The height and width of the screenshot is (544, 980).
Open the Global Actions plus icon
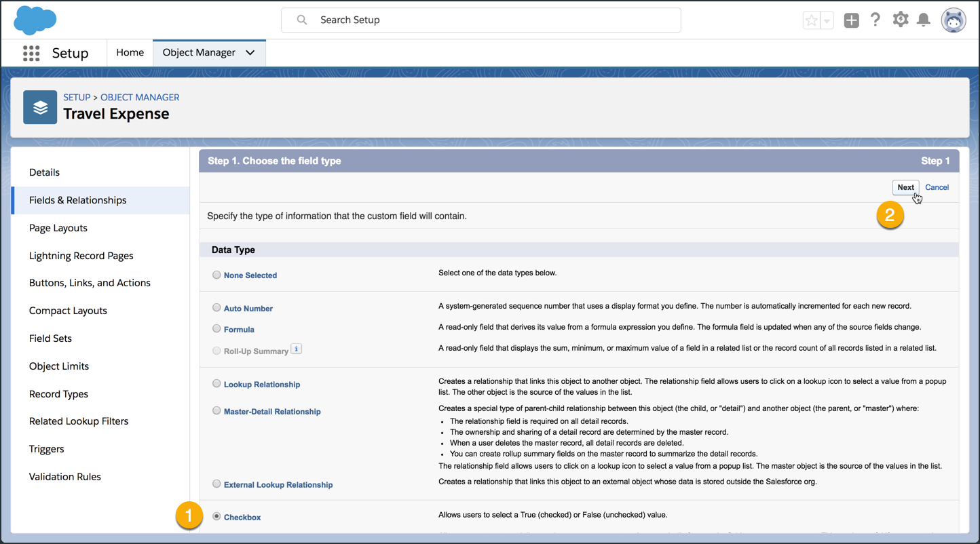click(x=851, y=20)
